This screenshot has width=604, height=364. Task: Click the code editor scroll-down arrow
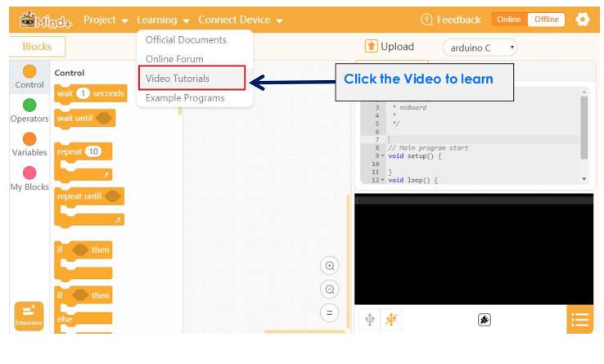tap(584, 178)
